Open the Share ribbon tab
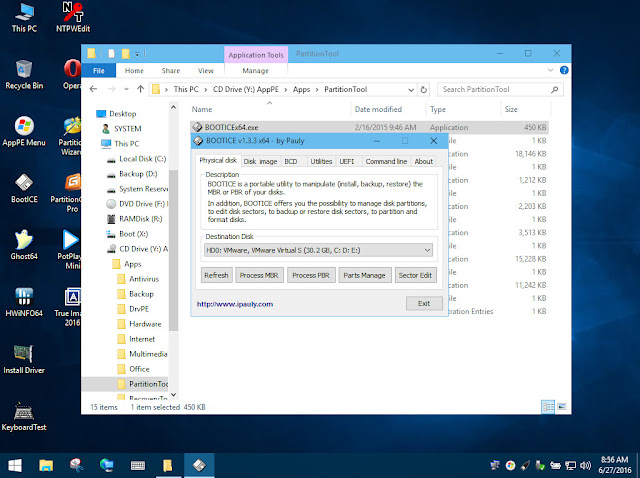Screen dimensions: 640x478 coord(171,71)
